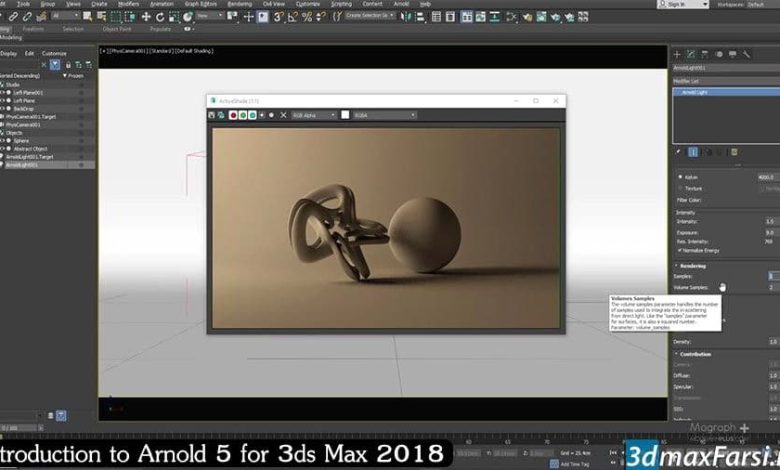
Task: Open the Scene Explorer toggle icon
Action: [x=436, y=16]
